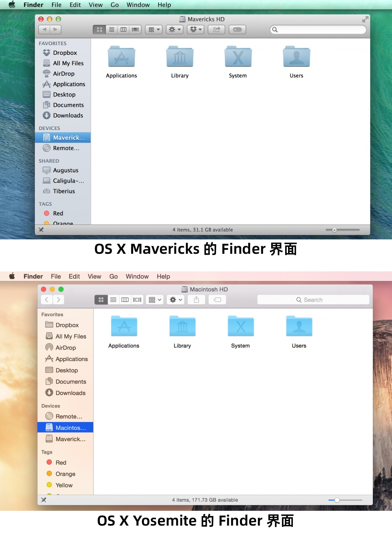Open the Arrange dropdown in the Mavericks toolbar
The height and width of the screenshot is (536, 392).
154,29
